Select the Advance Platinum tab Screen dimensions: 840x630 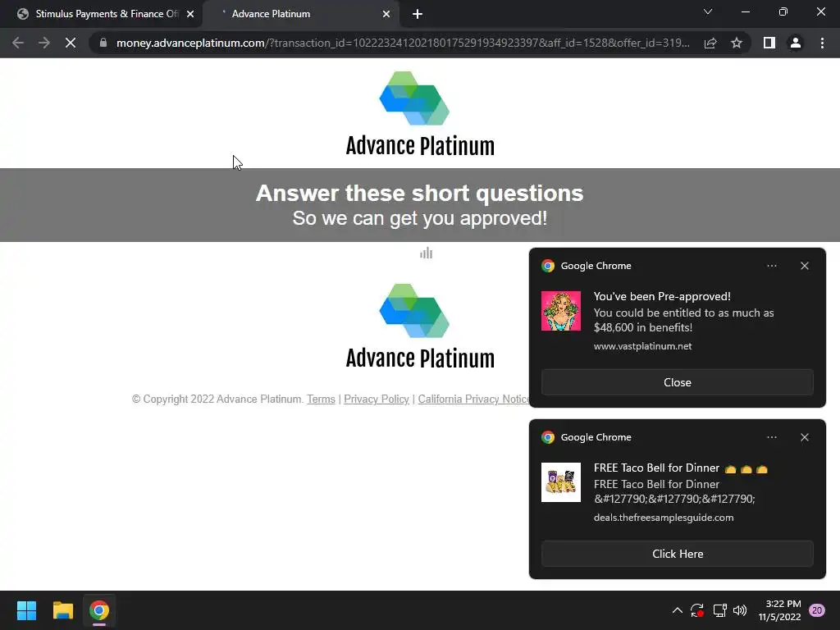coord(300,14)
